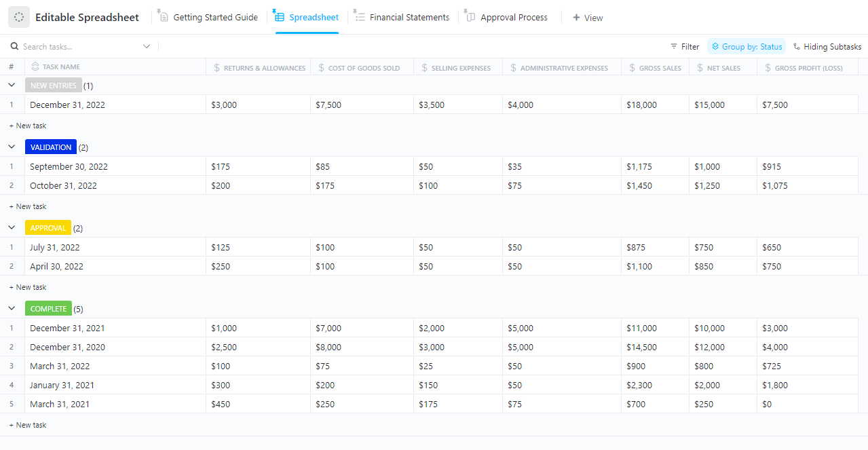Collapse the Complete group chevron

(x=12, y=308)
